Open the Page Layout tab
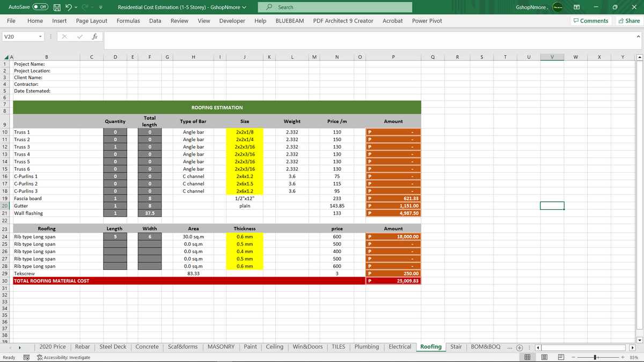 point(92,20)
